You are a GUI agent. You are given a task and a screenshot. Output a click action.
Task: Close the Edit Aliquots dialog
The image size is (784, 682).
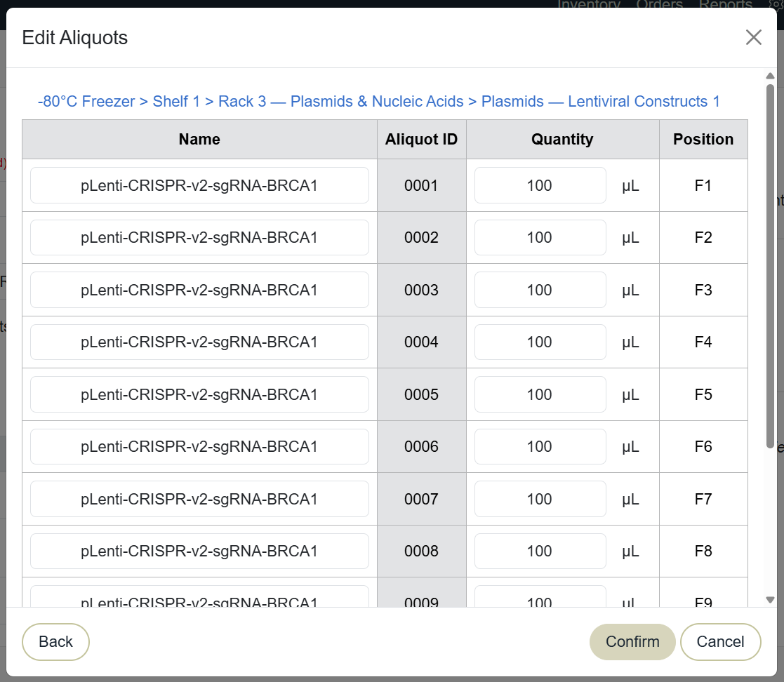click(x=753, y=37)
